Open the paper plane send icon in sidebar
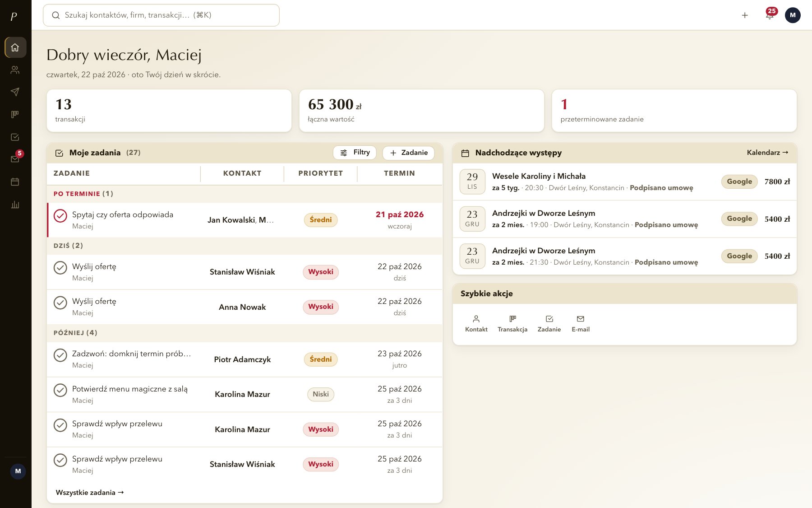Image resolution: width=812 pixels, height=508 pixels. [x=15, y=92]
